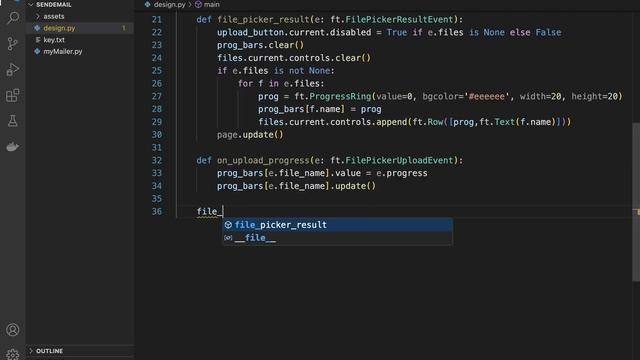
Task: Open the Testing flask view
Action: (13, 121)
